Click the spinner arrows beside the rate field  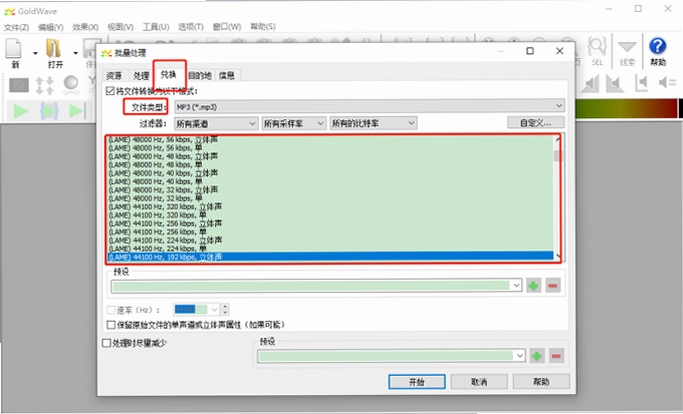(225, 309)
